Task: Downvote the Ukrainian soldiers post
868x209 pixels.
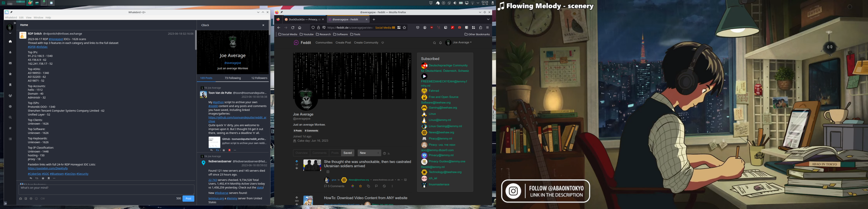Action: coord(297,168)
